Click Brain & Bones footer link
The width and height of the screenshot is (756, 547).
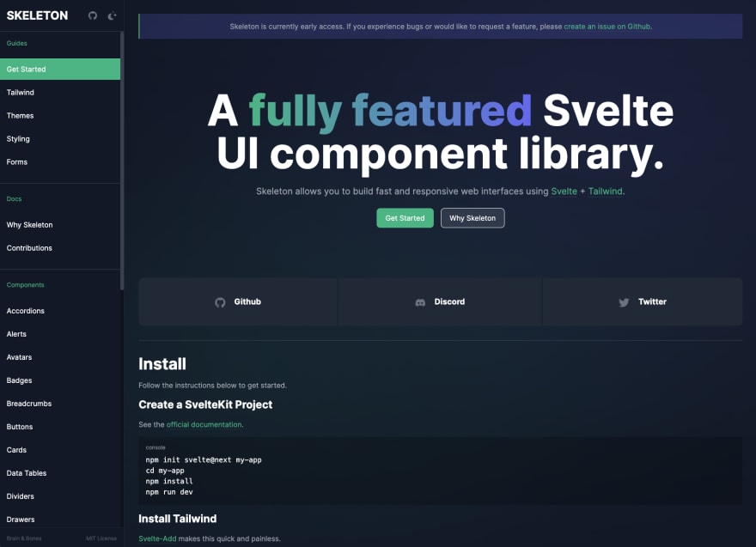[24, 538]
